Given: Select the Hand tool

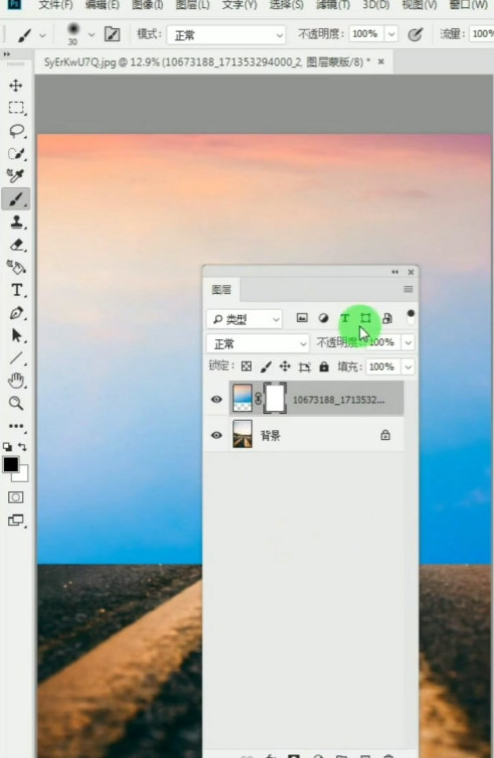Looking at the screenshot, I should [x=17, y=381].
